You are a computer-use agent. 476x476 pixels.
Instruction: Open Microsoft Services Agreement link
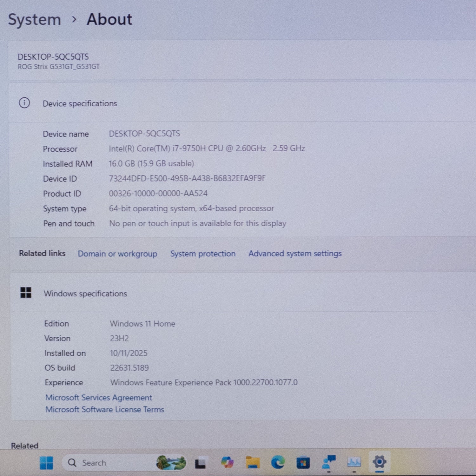click(x=99, y=398)
